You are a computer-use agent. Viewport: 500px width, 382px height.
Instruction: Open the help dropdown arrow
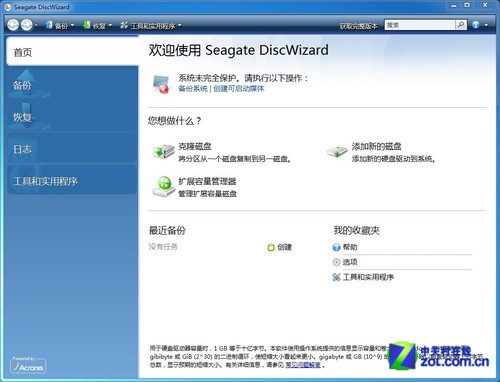pyautogui.click(x=486, y=25)
